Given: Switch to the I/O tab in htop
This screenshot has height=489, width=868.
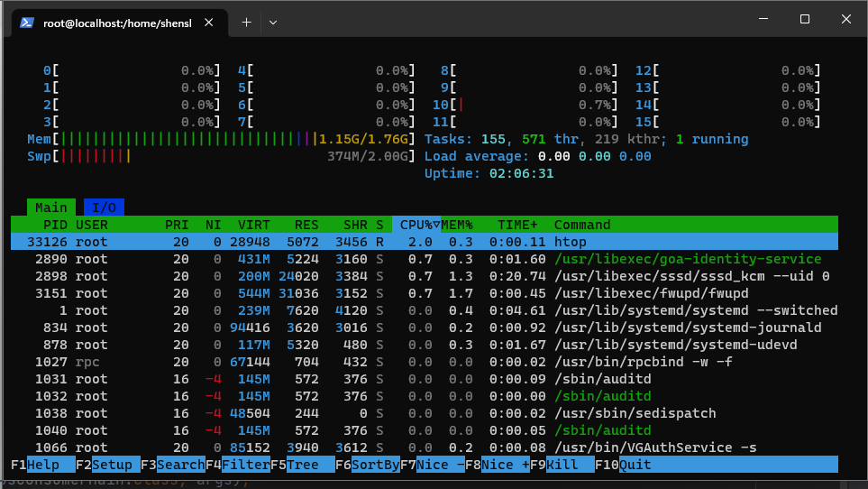Looking at the screenshot, I should pos(105,208).
